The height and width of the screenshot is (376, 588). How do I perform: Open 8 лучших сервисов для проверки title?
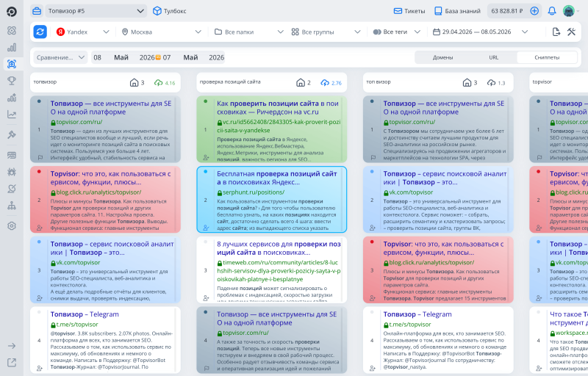tap(279, 248)
